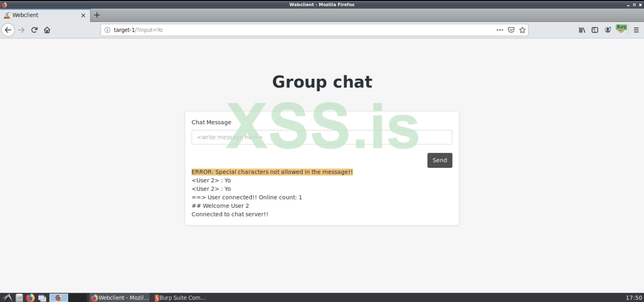This screenshot has height=302, width=644.
Task: Save page to Pocket
Action: pyautogui.click(x=511, y=30)
